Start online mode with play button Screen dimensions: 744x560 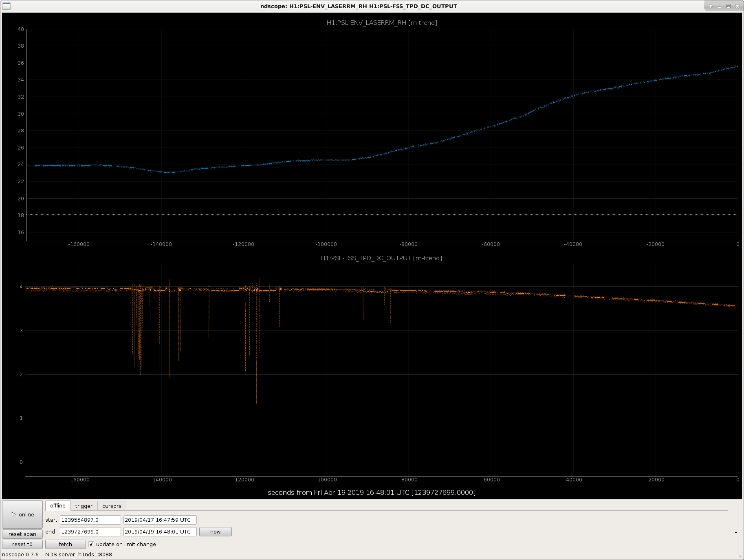coord(22,514)
